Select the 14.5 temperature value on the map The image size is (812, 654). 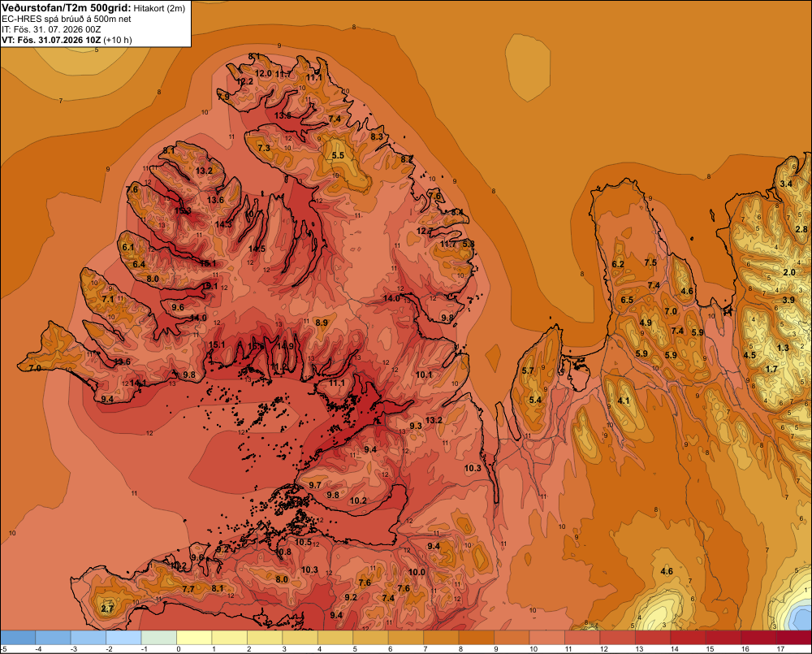(257, 249)
